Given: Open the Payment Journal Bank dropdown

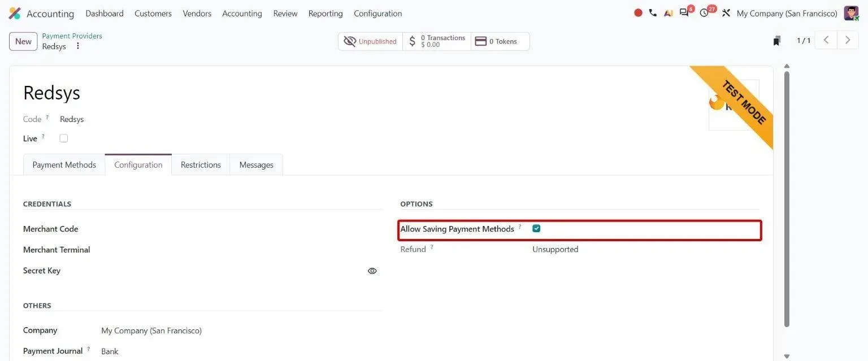Looking at the screenshot, I should [241, 351].
